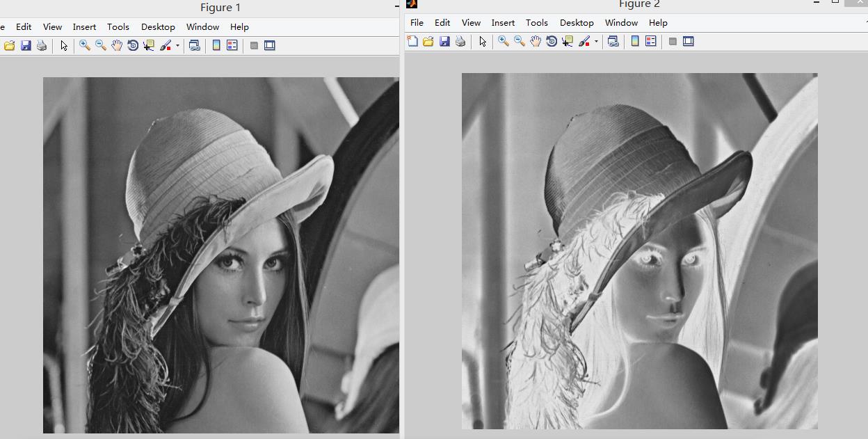Open the Tools menu in Figure 2

click(x=537, y=22)
